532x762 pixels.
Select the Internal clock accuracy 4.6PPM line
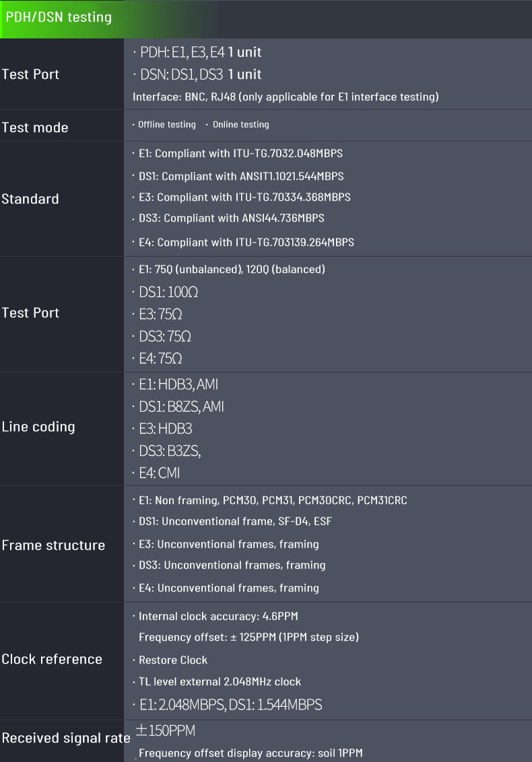[218, 616]
